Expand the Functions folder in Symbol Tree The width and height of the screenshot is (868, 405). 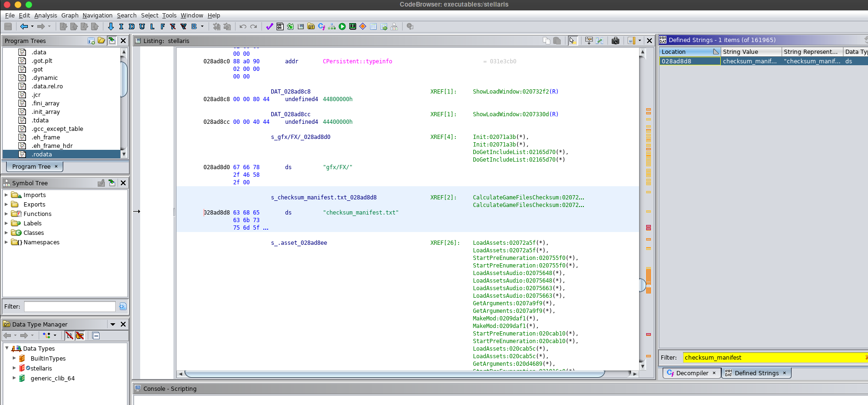[x=6, y=214]
